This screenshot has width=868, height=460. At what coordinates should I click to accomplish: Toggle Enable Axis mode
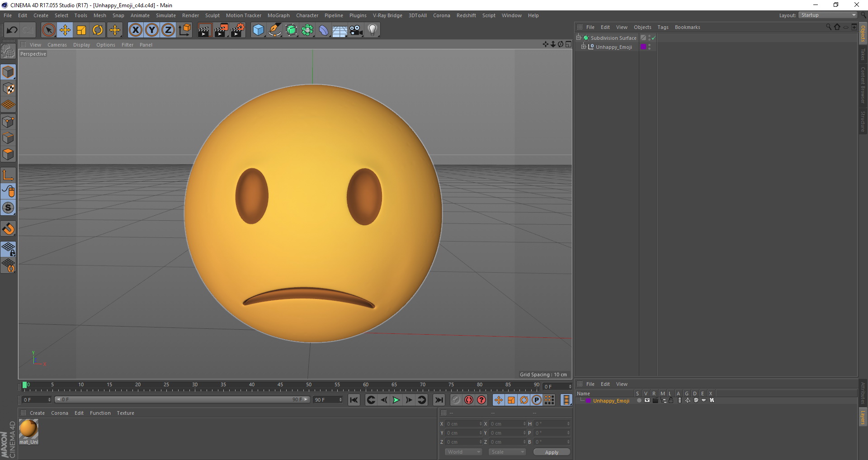[8, 175]
